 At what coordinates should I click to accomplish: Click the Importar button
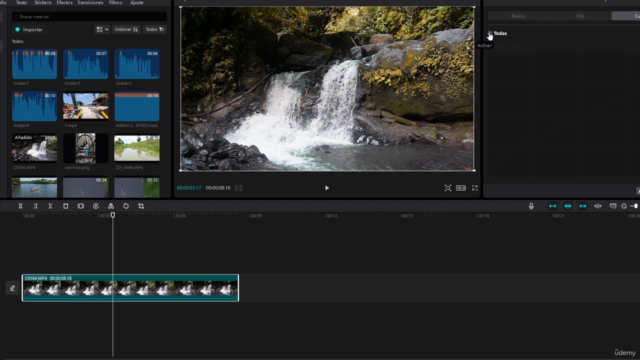(29, 29)
